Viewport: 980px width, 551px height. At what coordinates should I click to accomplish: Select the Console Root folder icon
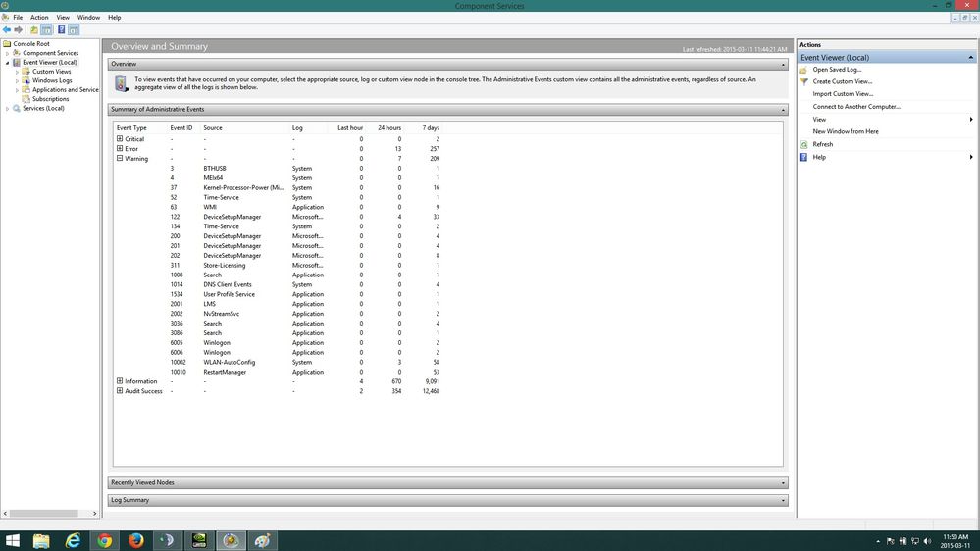pos(7,44)
